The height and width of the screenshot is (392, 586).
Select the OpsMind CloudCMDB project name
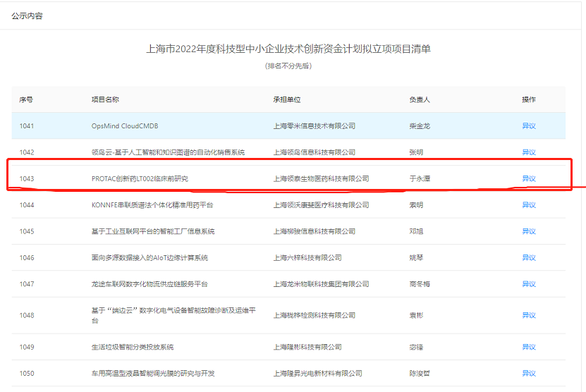(x=125, y=126)
